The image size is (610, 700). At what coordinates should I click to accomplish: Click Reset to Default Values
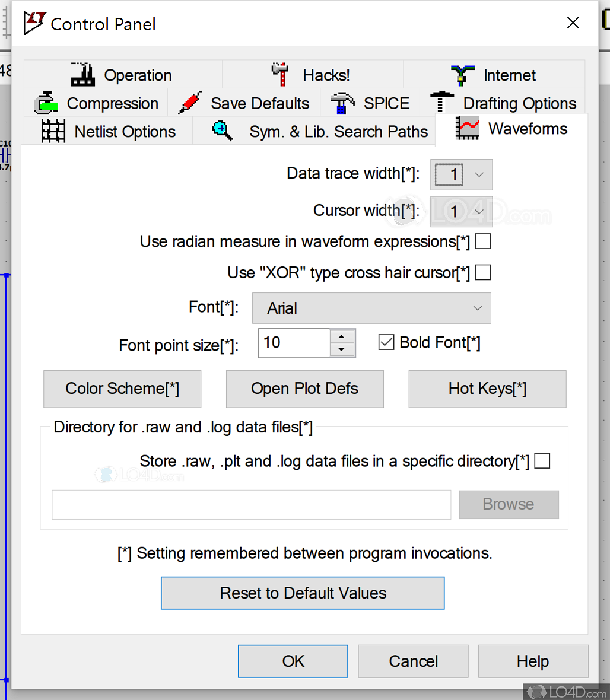click(303, 593)
